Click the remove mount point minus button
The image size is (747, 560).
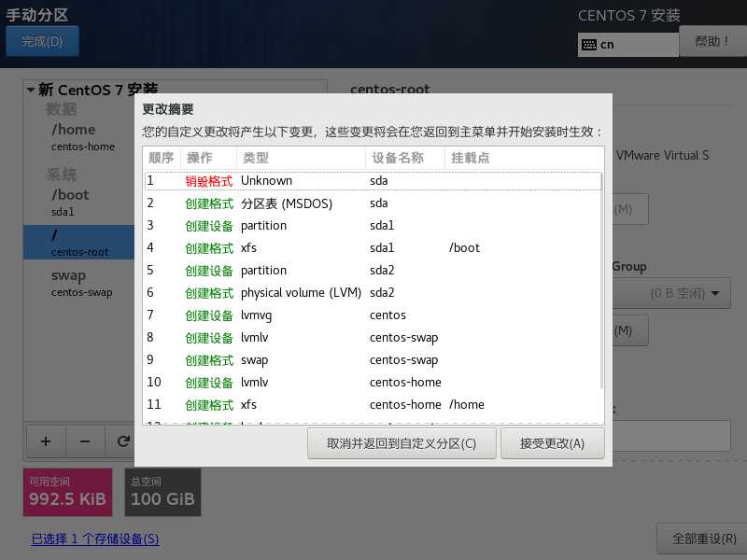click(x=85, y=441)
